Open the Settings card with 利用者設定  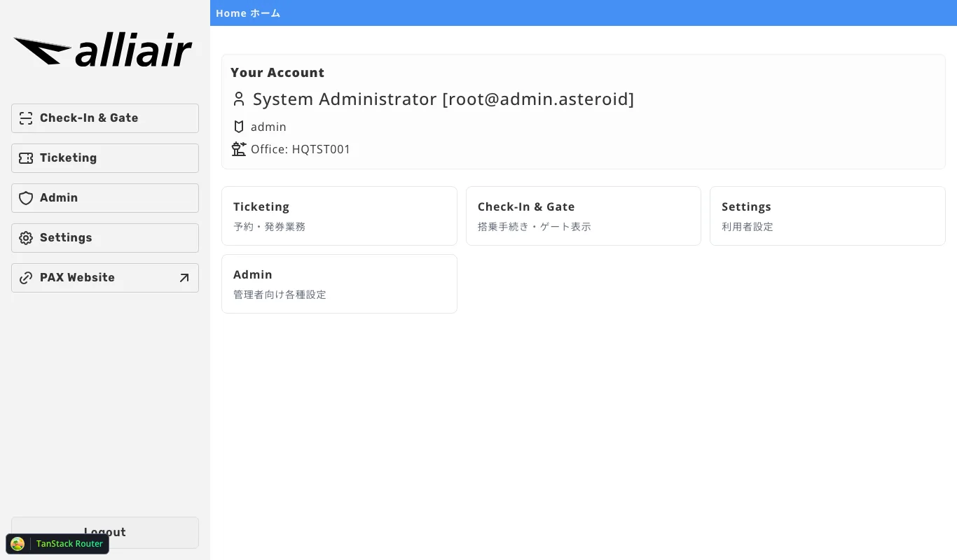coord(827,216)
